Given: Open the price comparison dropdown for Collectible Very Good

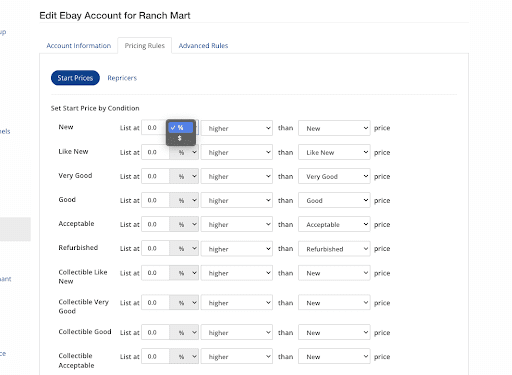Looking at the screenshot, I should [334, 303].
